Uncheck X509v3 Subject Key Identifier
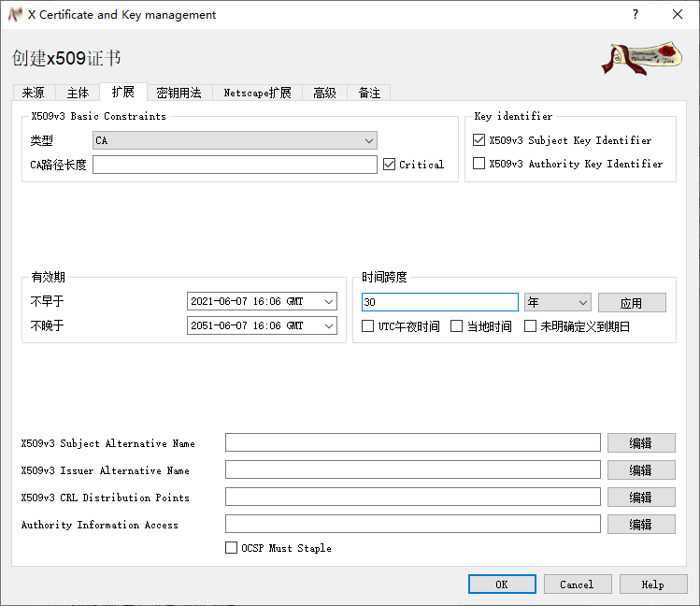 tap(479, 140)
